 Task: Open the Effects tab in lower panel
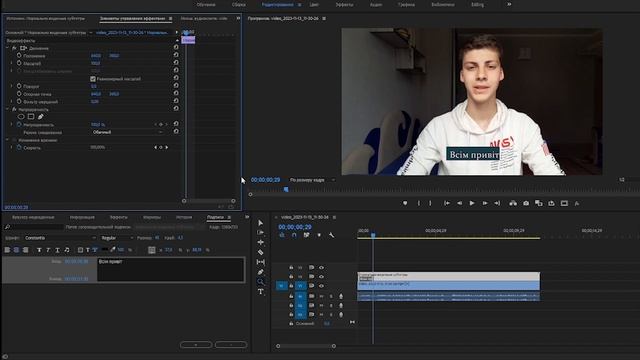(119, 217)
